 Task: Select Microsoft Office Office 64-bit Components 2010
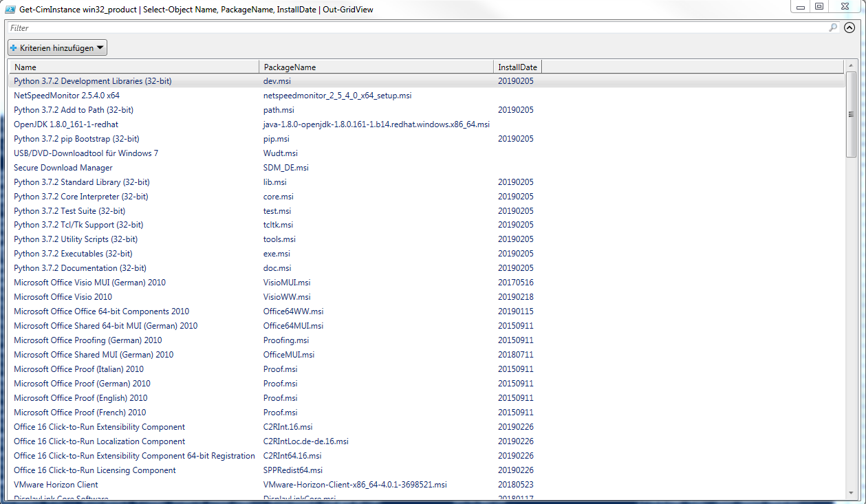click(426, 311)
